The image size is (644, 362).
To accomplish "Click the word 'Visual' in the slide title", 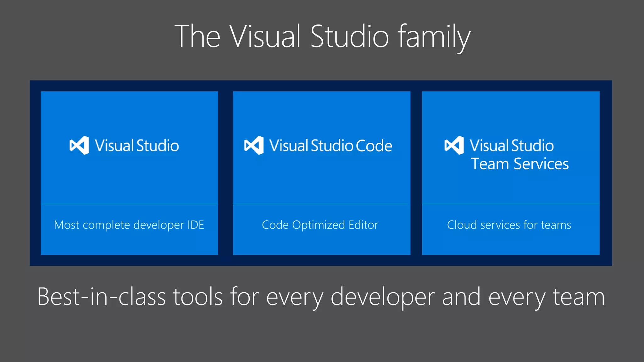I will 265,36.
